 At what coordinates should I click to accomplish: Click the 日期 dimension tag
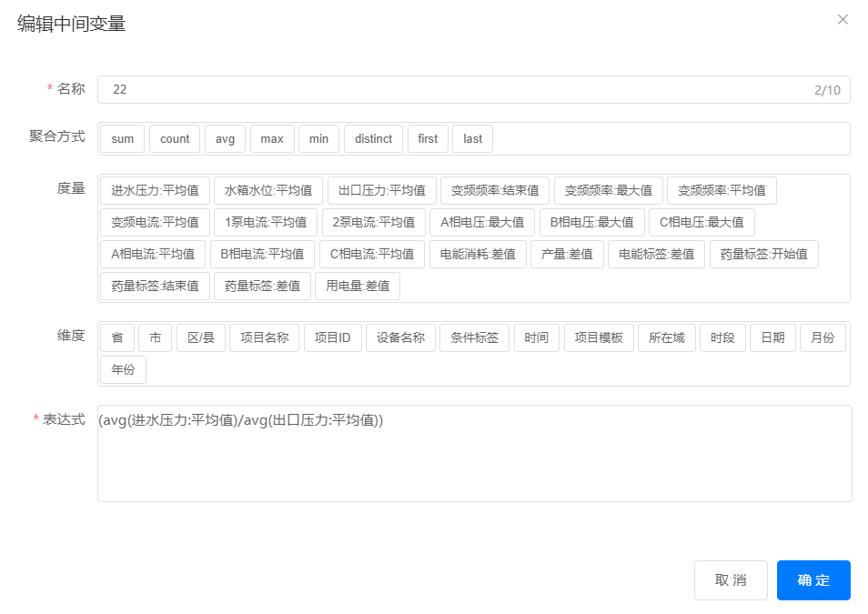pyautogui.click(x=772, y=337)
